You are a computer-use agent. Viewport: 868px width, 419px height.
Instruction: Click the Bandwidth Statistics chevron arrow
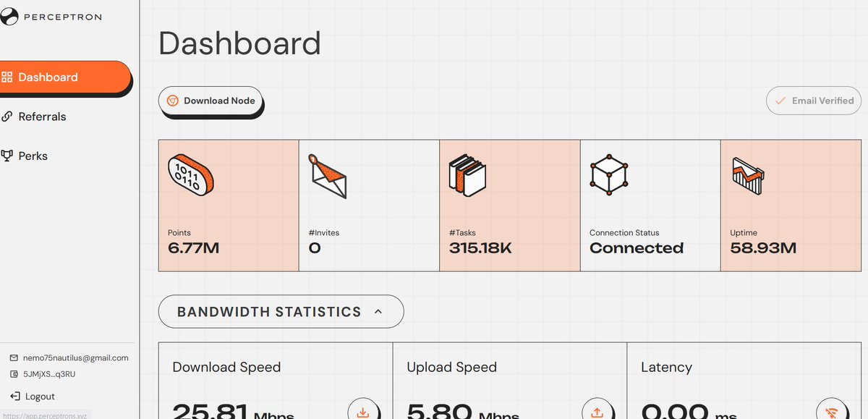point(378,312)
